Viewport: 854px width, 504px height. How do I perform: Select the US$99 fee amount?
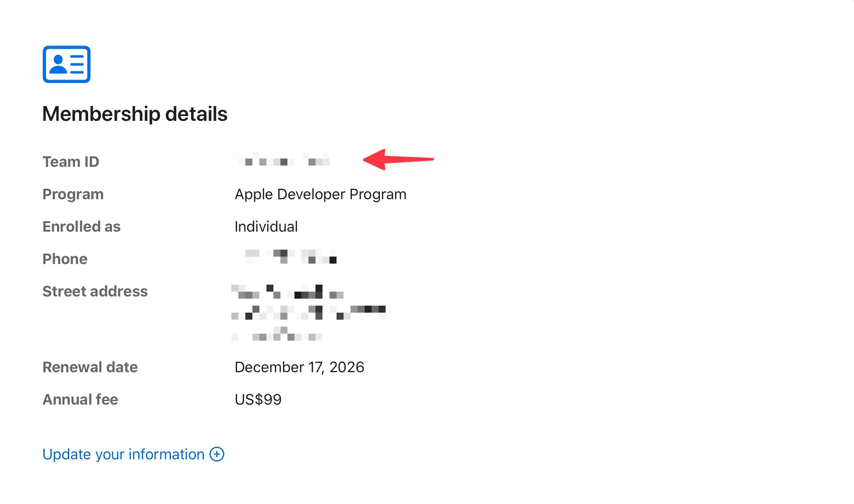pyautogui.click(x=258, y=399)
